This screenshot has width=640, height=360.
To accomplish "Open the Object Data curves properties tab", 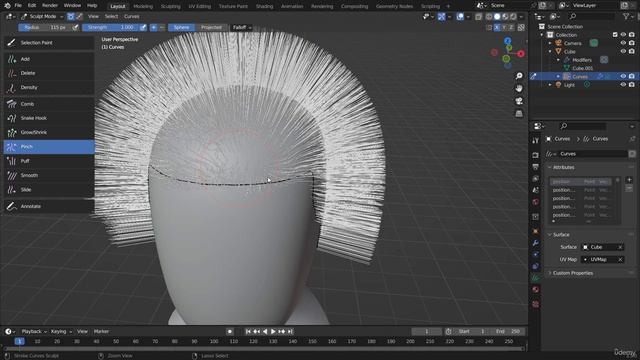I will pos(536,278).
